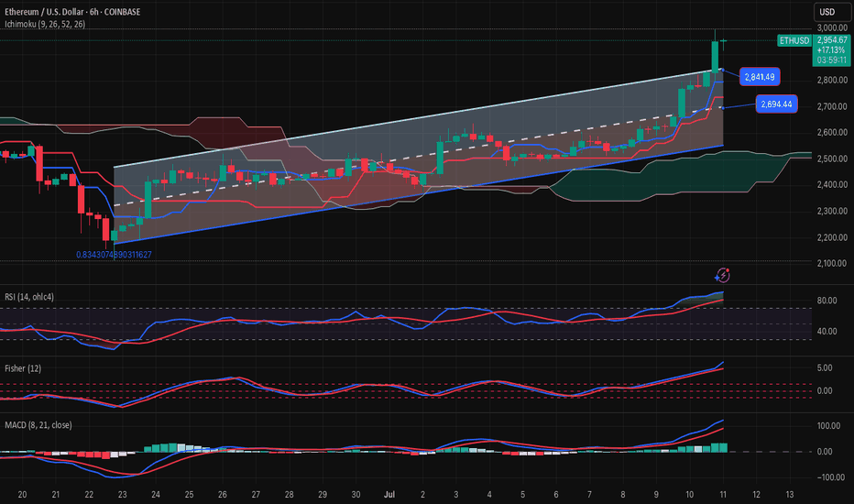Select the 2,841.49 price callout
854x504 pixels.
(x=760, y=77)
